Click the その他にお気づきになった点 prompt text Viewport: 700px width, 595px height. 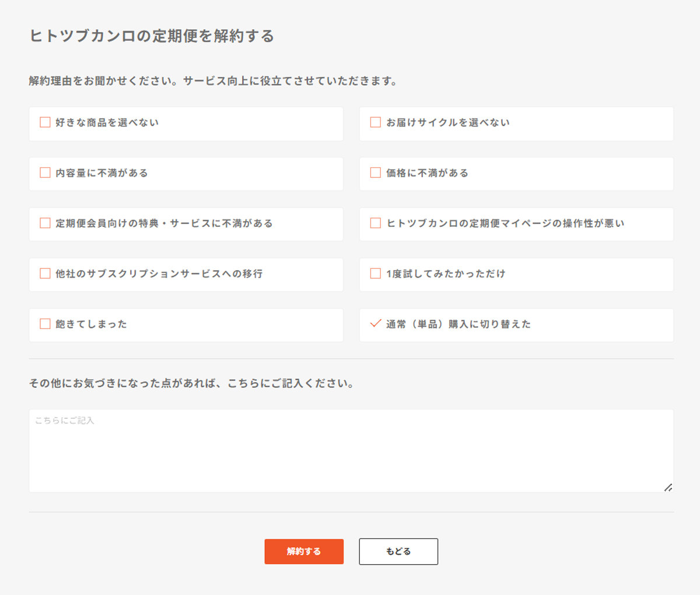[x=191, y=383]
